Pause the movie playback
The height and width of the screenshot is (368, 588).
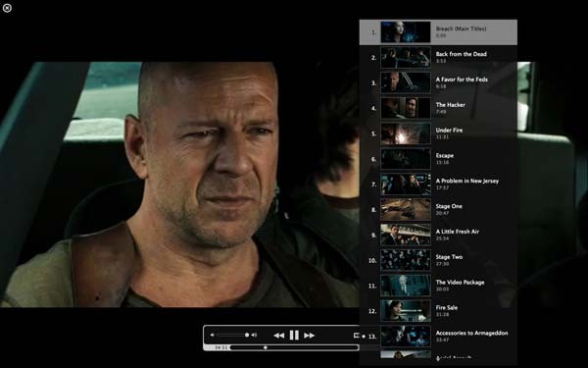(294, 336)
